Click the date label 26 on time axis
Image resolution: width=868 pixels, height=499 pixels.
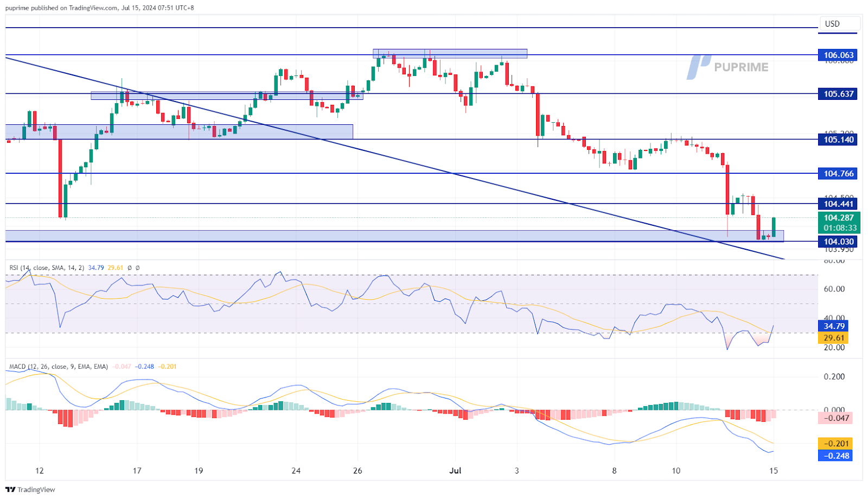[x=358, y=471]
